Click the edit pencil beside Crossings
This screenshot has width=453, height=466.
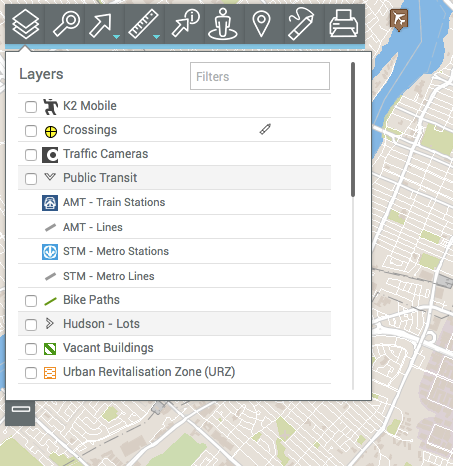(x=265, y=129)
